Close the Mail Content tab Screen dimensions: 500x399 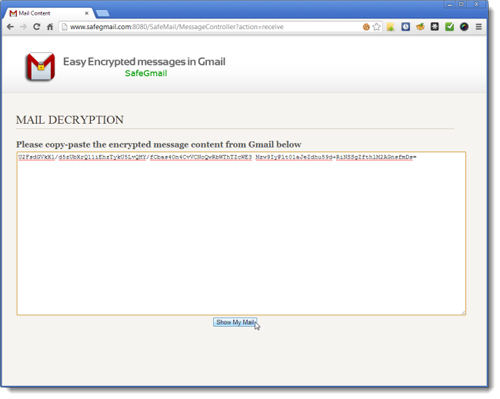pyautogui.click(x=87, y=13)
